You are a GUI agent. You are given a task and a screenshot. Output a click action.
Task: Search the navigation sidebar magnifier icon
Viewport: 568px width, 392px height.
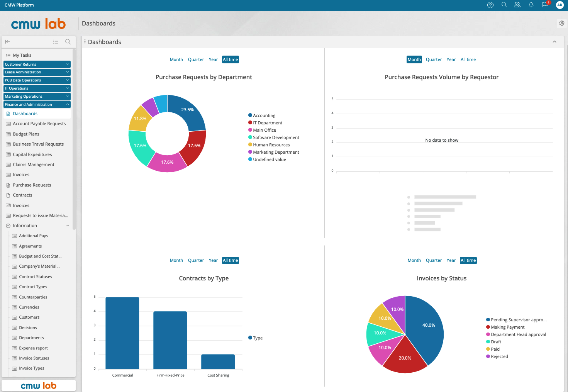coord(68,42)
